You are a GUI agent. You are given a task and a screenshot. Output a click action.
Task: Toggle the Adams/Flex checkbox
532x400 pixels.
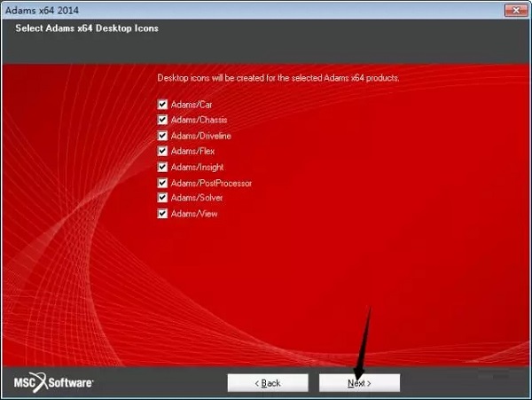click(162, 151)
